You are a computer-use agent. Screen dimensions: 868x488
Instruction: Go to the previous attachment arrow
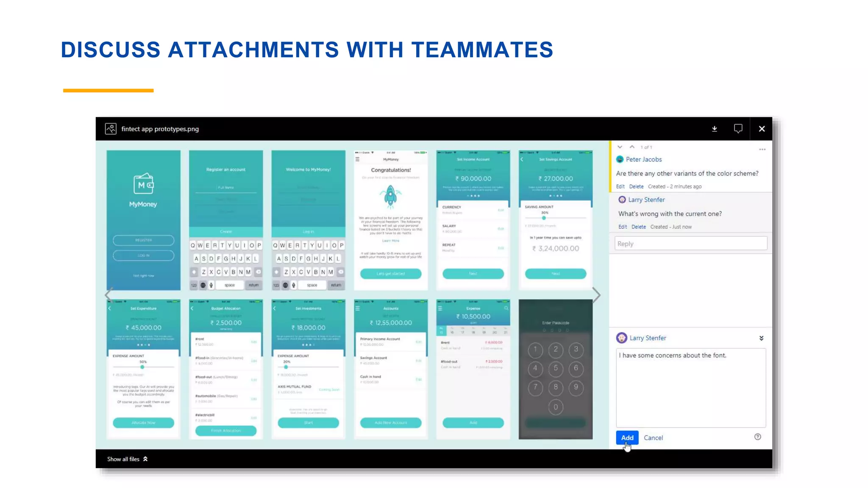108,295
